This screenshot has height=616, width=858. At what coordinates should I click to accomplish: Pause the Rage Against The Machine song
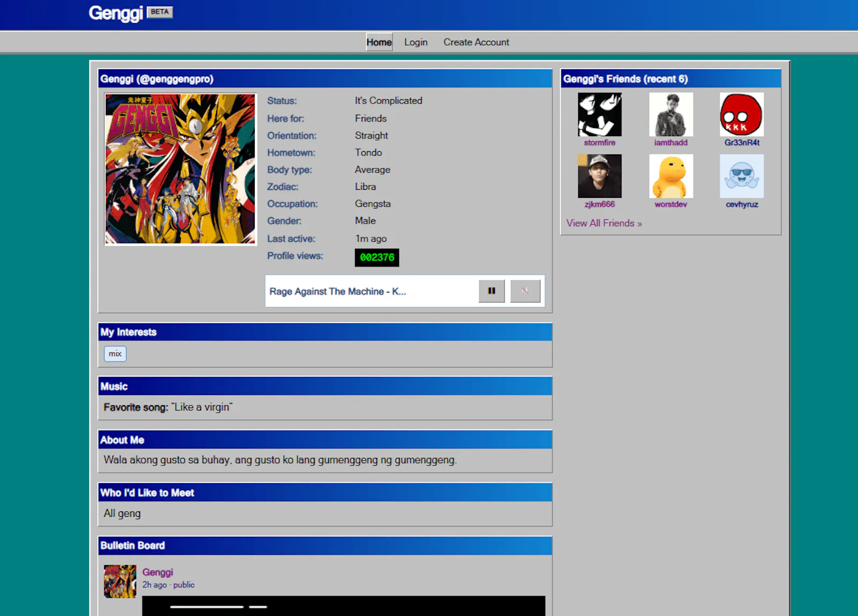491,291
